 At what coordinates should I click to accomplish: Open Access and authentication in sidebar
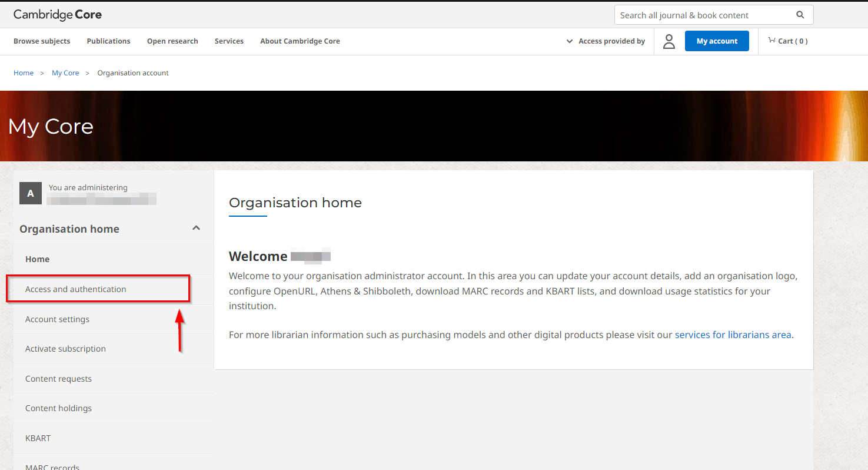click(x=113, y=289)
